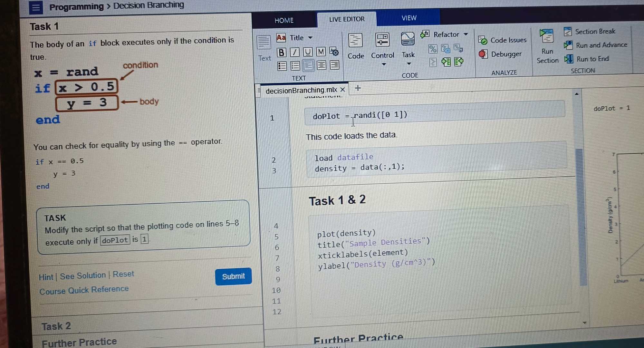
Task: Click the plus to open a new file tab
Action: point(358,88)
